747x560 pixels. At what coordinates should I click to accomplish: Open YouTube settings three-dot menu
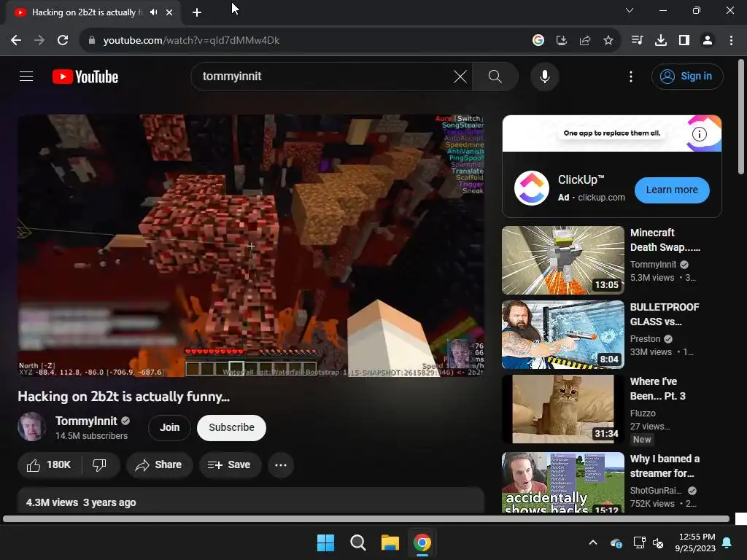pyautogui.click(x=631, y=76)
